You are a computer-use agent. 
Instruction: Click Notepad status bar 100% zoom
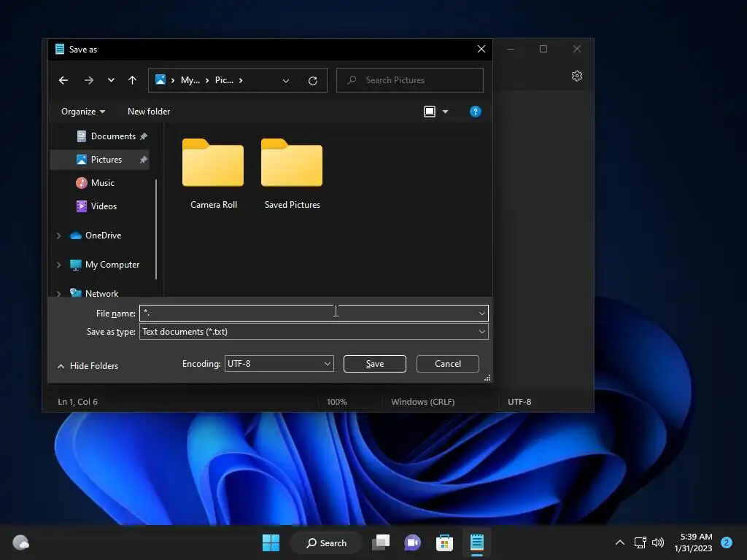337,402
